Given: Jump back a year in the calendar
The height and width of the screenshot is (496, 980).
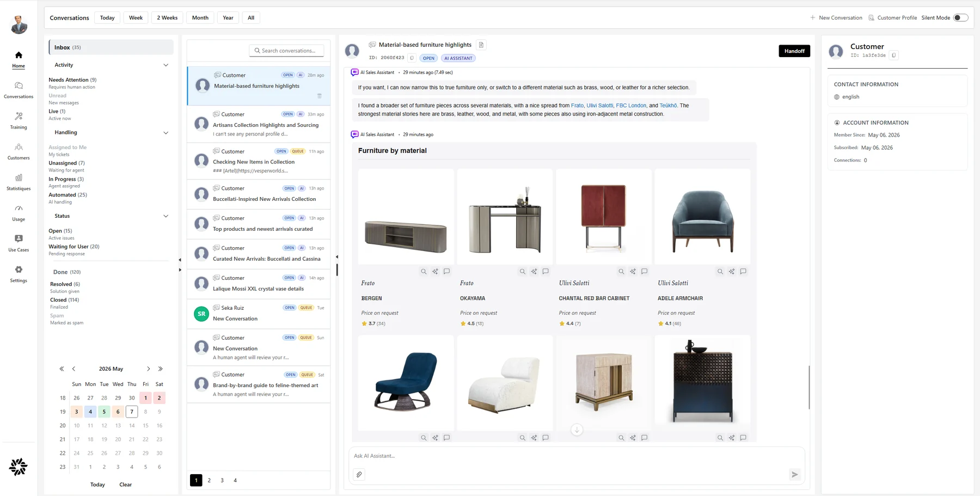Looking at the screenshot, I should (x=62, y=369).
